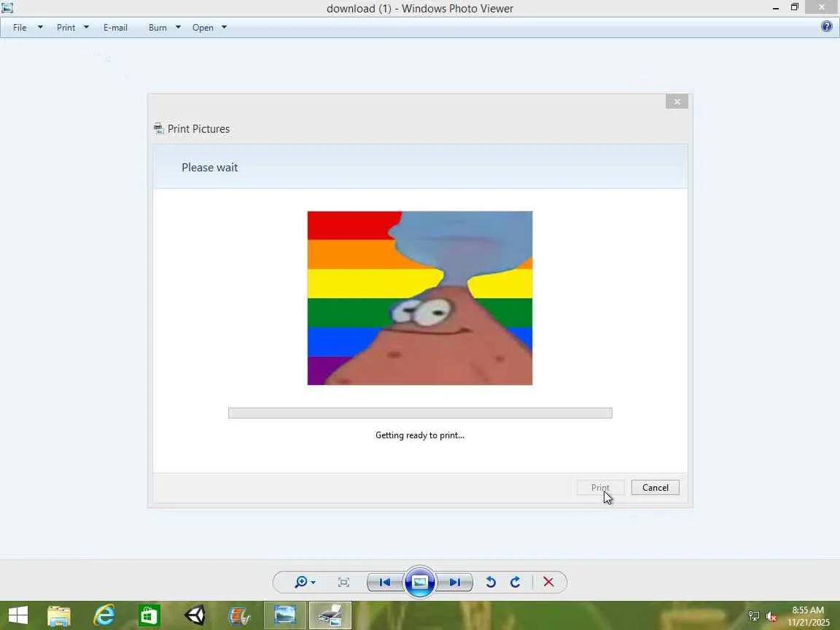Open the File menu
Viewport: 840px width, 630px height.
tap(20, 27)
